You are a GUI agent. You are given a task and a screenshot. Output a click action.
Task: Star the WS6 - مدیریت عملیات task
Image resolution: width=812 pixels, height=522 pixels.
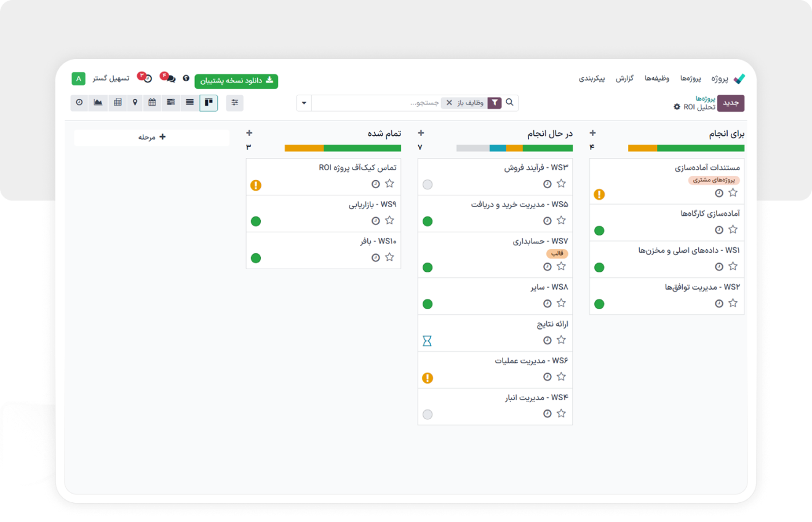pos(561,376)
